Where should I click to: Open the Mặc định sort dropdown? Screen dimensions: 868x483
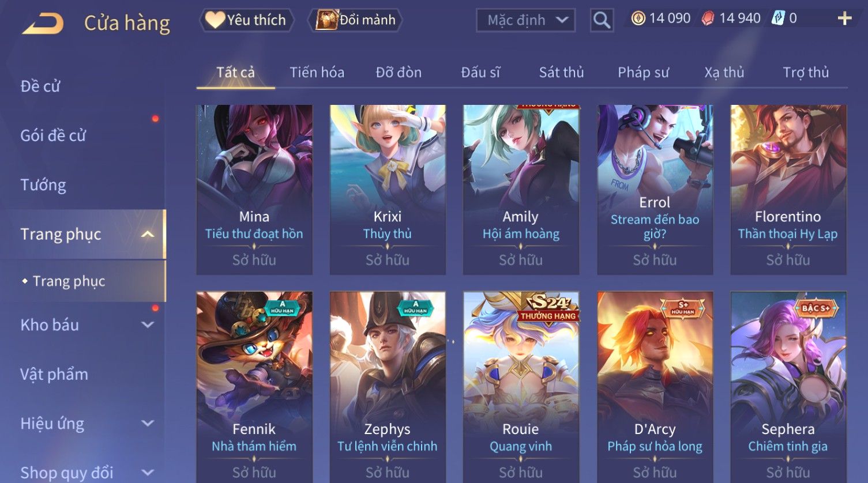point(525,21)
